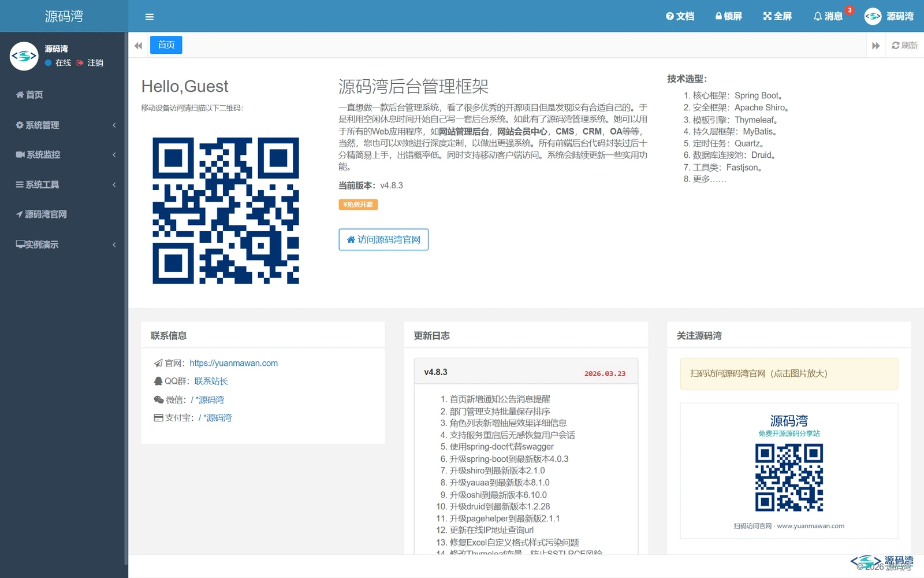The width and height of the screenshot is (924, 578).
Task: Toggle the sidebar with the hamburger icon
Action: pyautogui.click(x=150, y=17)
